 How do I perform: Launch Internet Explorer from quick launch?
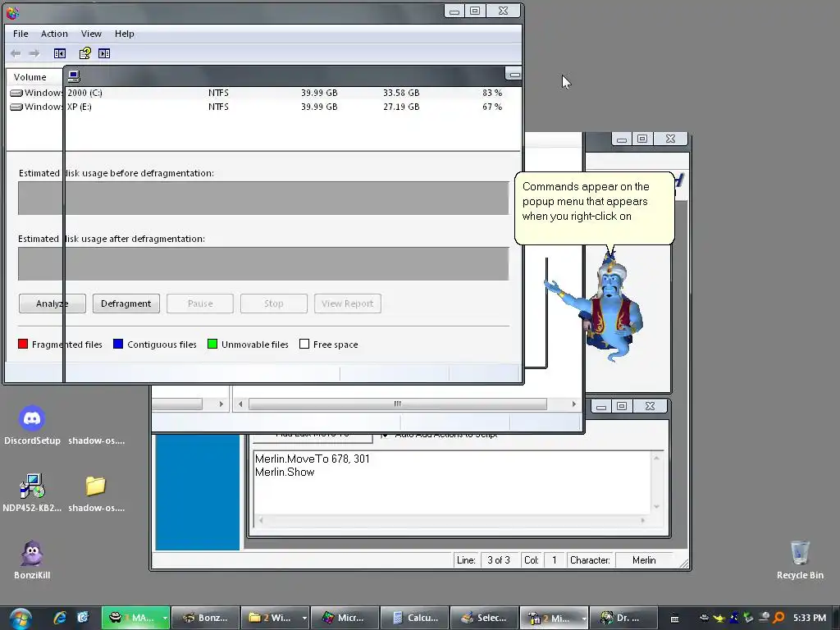(x=60, y=618)
